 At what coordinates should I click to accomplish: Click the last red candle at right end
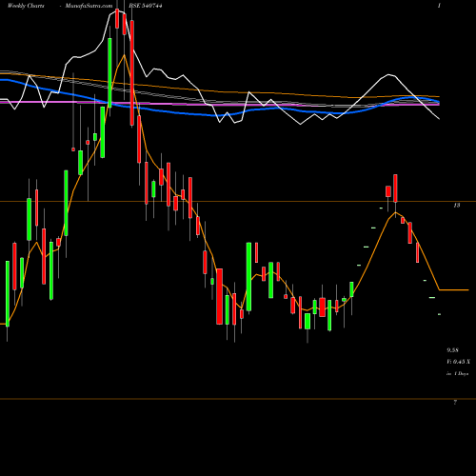pyautogui.click(x=418, y=252)
